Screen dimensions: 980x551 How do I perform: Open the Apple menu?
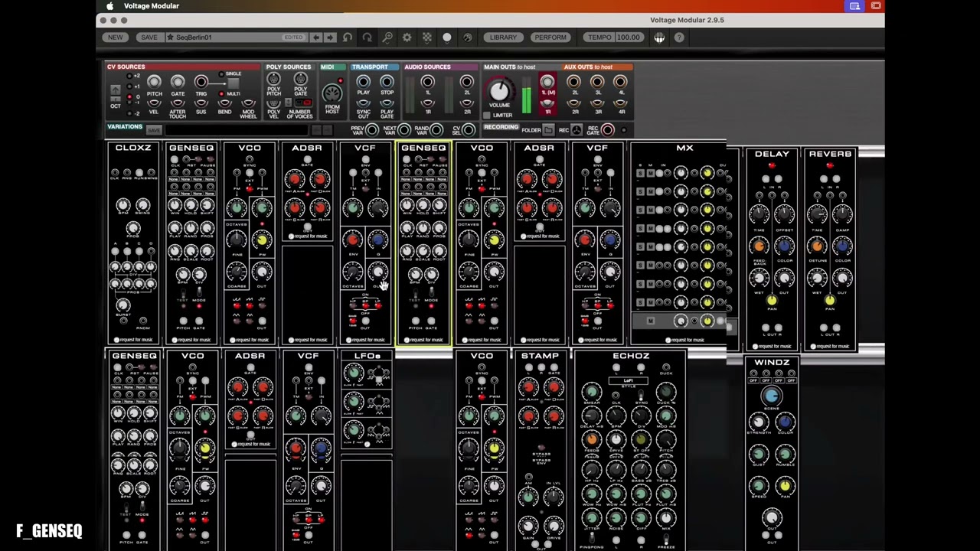click(109, 6)
